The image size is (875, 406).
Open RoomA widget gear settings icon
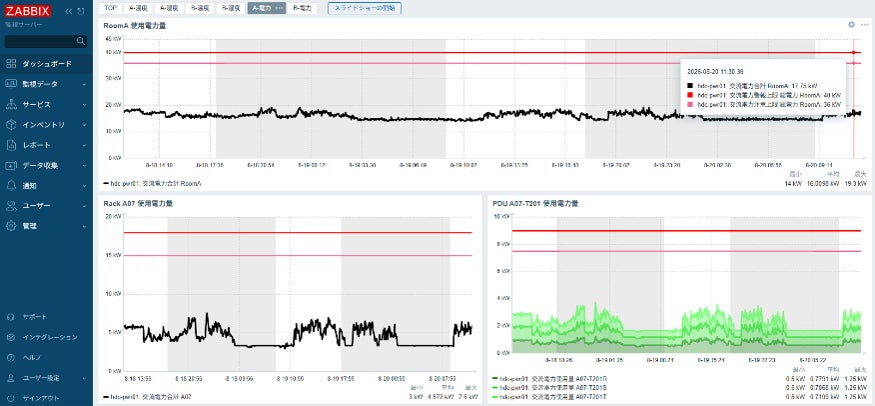[x=851, y=25]
